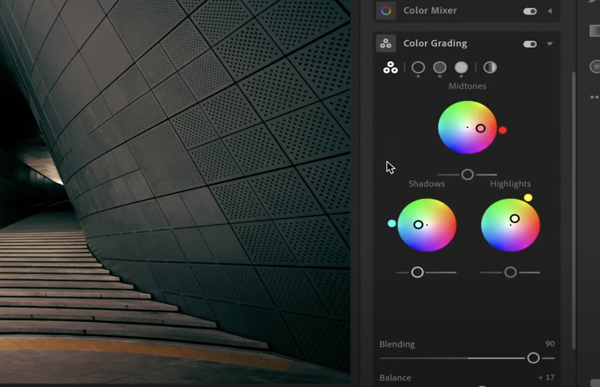
Task: Click the yellow hue marker on Highlights wheel
Action: pyautogui.click(x=528, y=198)
